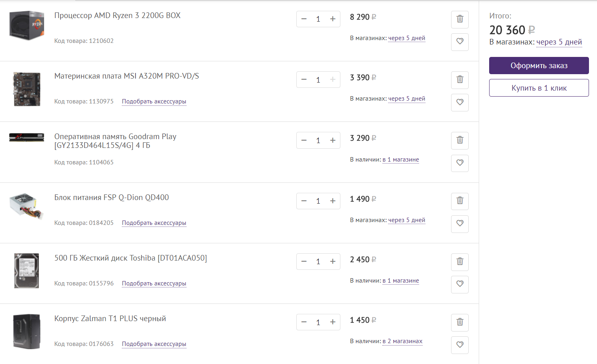Delete the AMD Ryzen 3 2200G processor

pyautogui.click(x=459, y=19)
